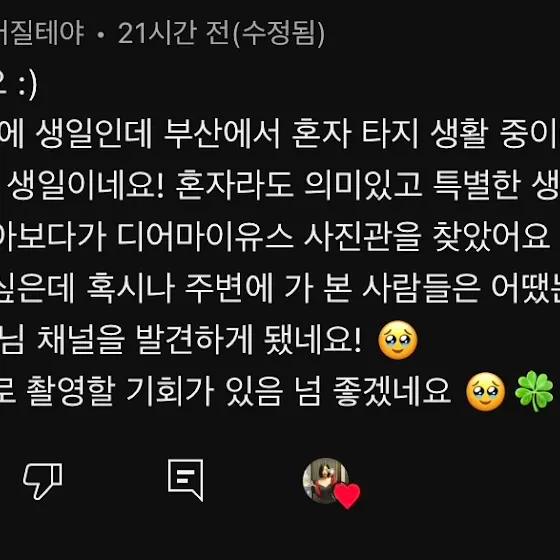Image resolution: width=560 pixels, height=560 pixels.
Task: Click the phrase 채널을 발견하게 됐네요!
Action: point(199,340)
